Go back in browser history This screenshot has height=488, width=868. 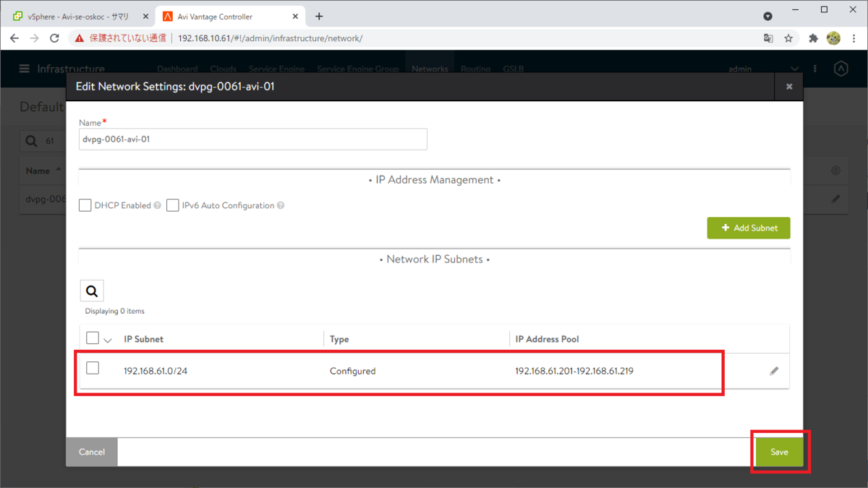tap(14, 38)
